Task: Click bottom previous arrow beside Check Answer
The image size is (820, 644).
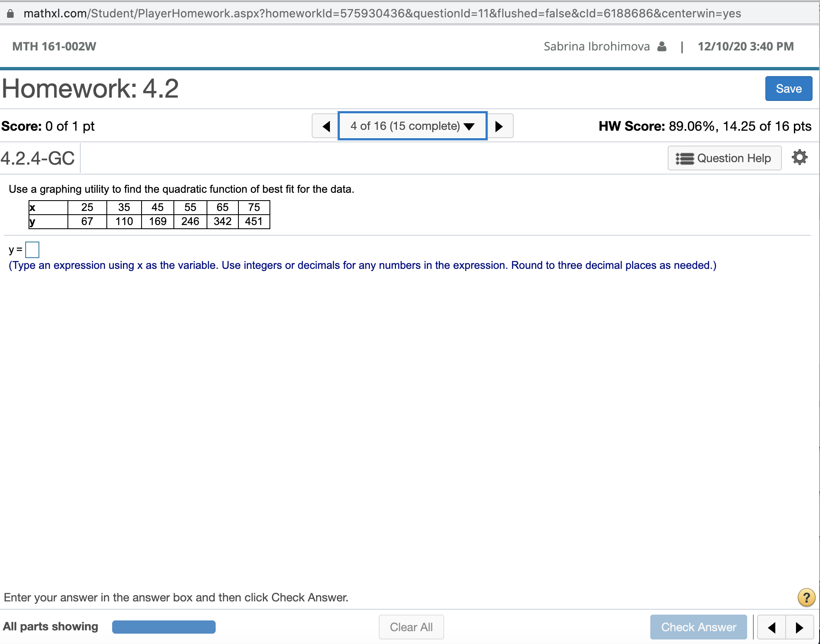Action: click(x=772, y=627)
